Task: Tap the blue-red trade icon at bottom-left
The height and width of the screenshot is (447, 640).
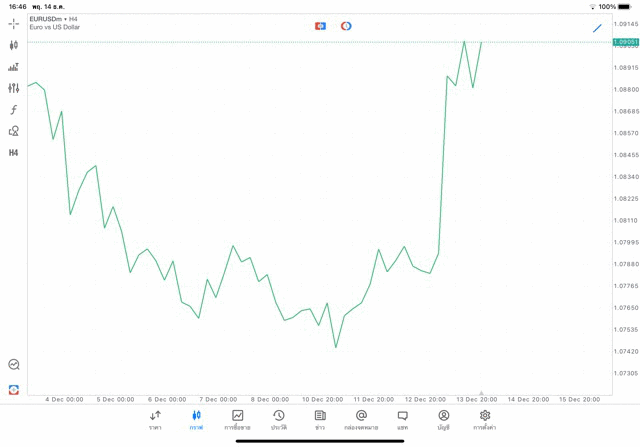Action: coord(14,389)
